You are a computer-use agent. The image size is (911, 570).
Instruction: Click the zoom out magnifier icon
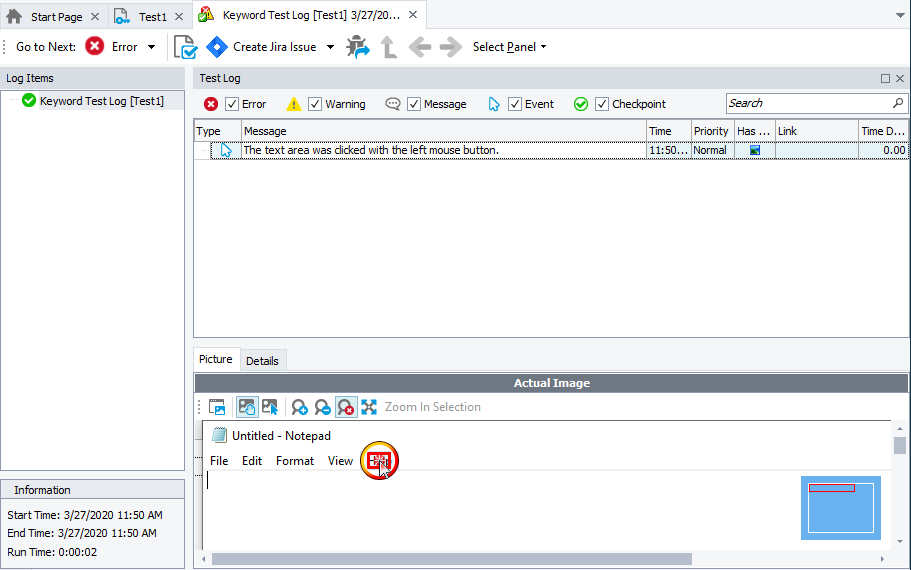(322, 407)
